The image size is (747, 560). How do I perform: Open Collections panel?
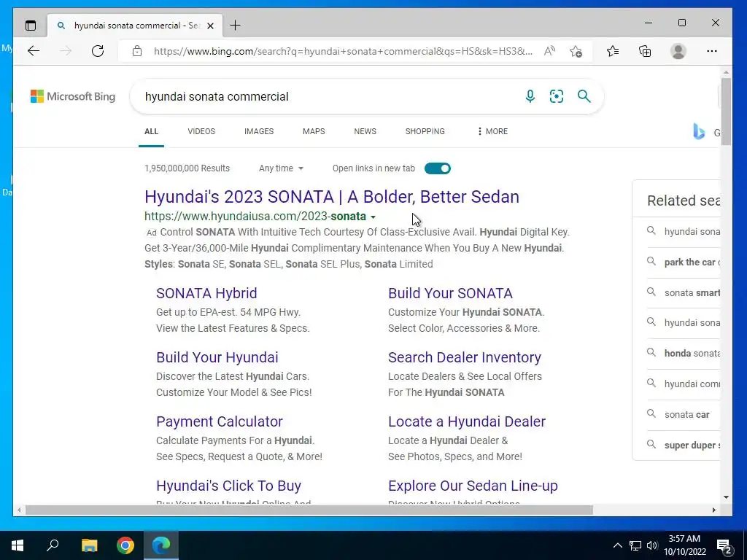tap(645, 51)
